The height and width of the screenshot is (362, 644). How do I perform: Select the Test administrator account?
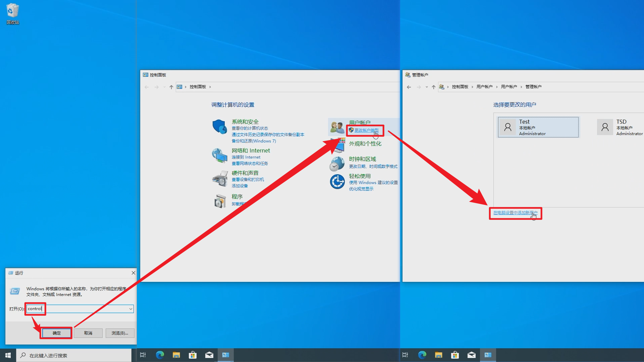click(x=538, y=127)
